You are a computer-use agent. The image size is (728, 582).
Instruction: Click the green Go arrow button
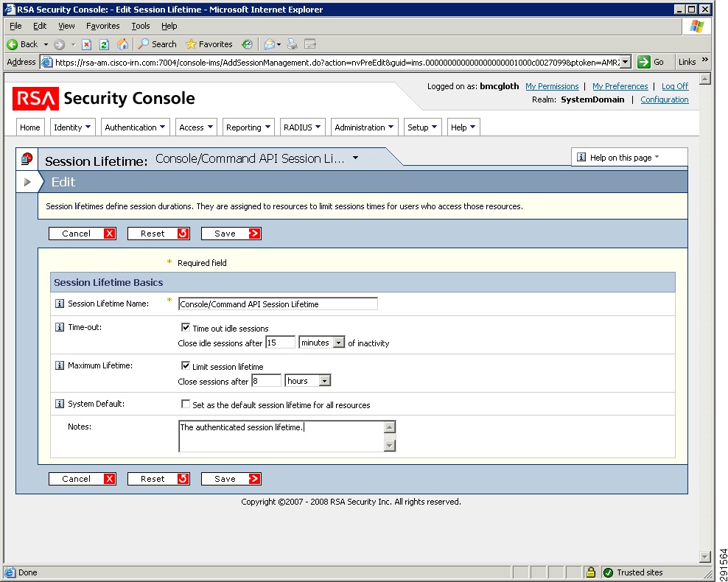(x=644, y=62)
